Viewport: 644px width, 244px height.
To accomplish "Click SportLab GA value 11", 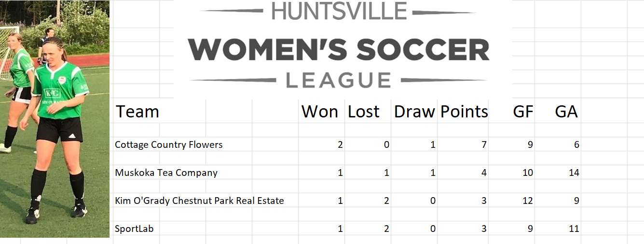I will pyautogui.click(x=574, y=229).
